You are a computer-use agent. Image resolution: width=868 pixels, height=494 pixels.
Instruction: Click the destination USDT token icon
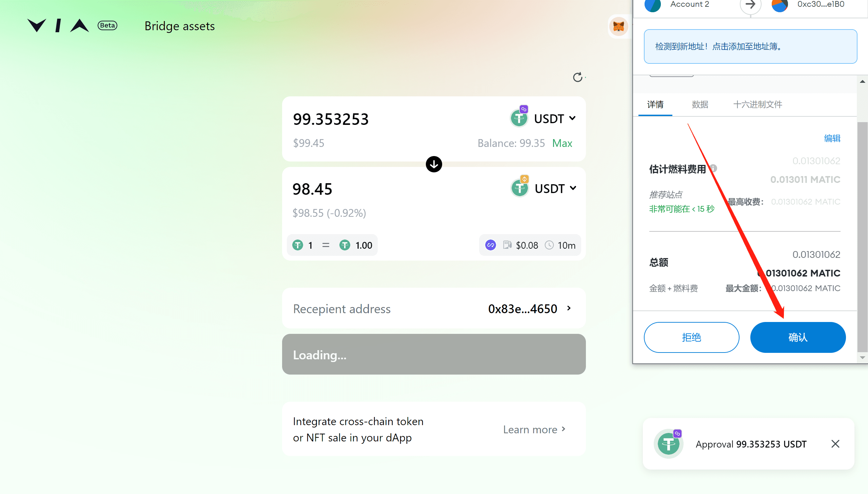pyautogui.click(x=520, y=188)
